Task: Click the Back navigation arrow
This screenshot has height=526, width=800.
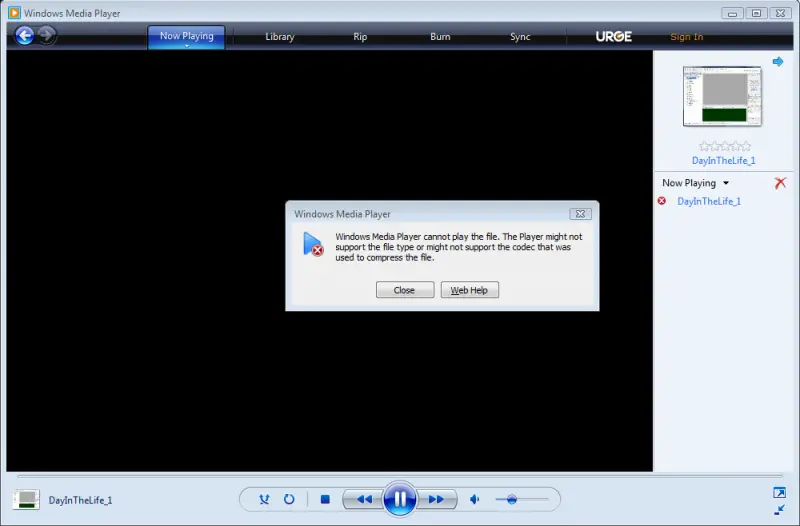Action: pyautogui.click(x=24, y=36)
